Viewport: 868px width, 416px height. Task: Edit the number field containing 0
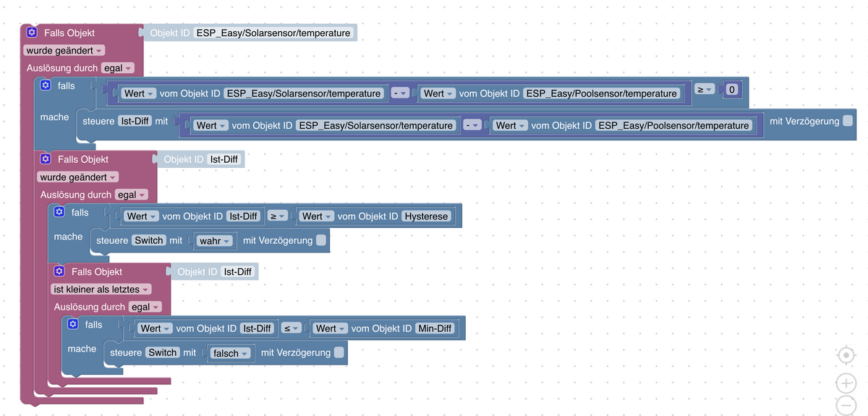pyautogui.click(x=733, y=90)
